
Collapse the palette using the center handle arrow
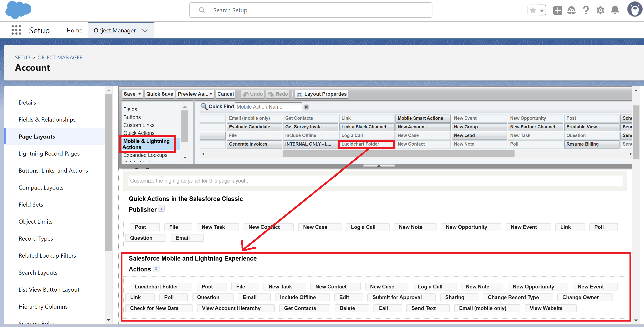(379, 166)
